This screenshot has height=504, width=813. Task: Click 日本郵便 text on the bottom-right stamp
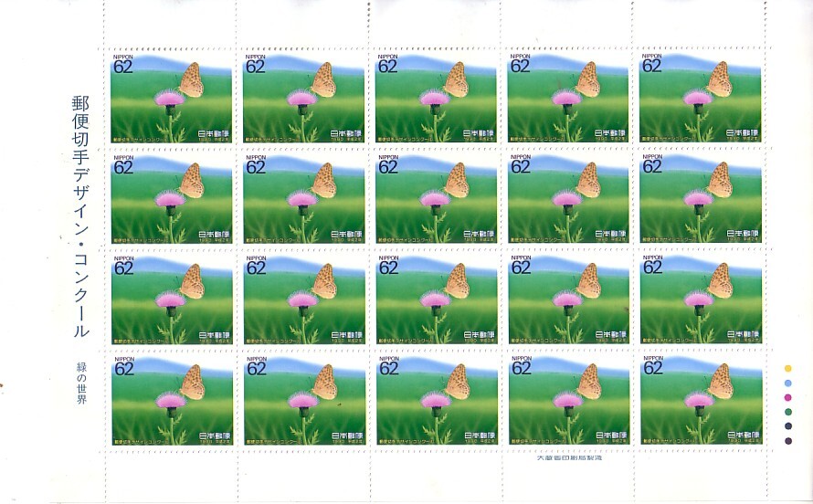pyautogui.click(x=743, y=436)
